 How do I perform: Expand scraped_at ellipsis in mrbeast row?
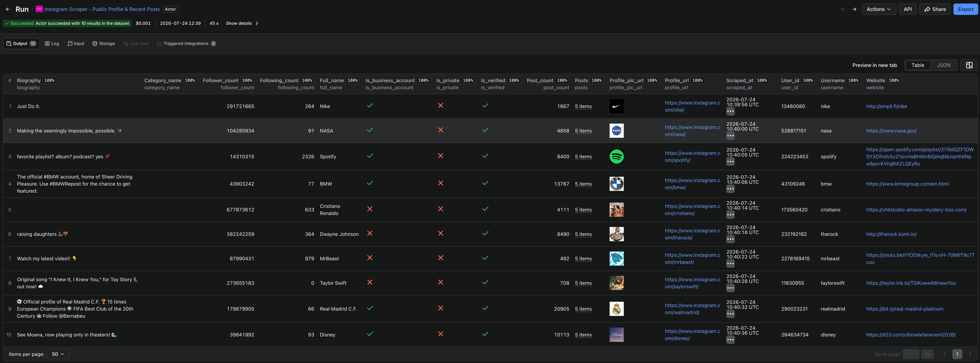click(x=730, y=264)
